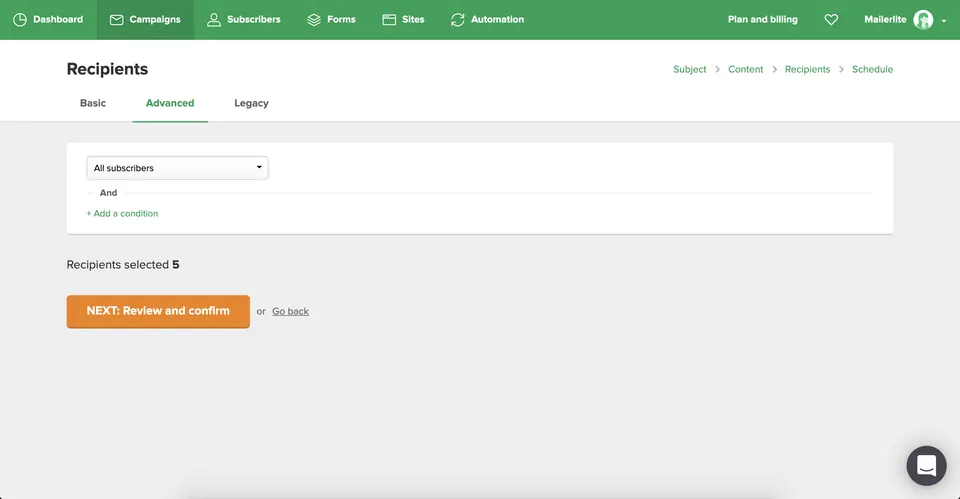This screenshot has height=499, width=960.
Task: Open the live chat bubble widget
Action: tap(926, 466)
